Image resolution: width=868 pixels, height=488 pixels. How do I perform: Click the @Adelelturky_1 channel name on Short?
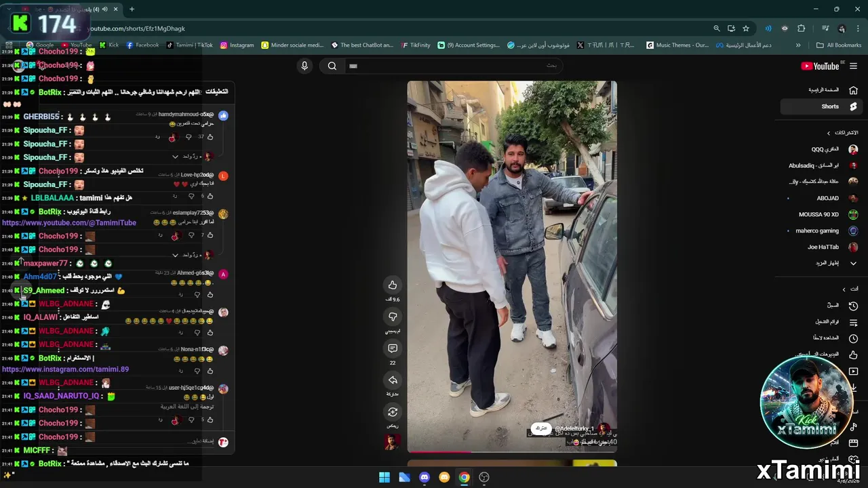click(x=574, y=428)
